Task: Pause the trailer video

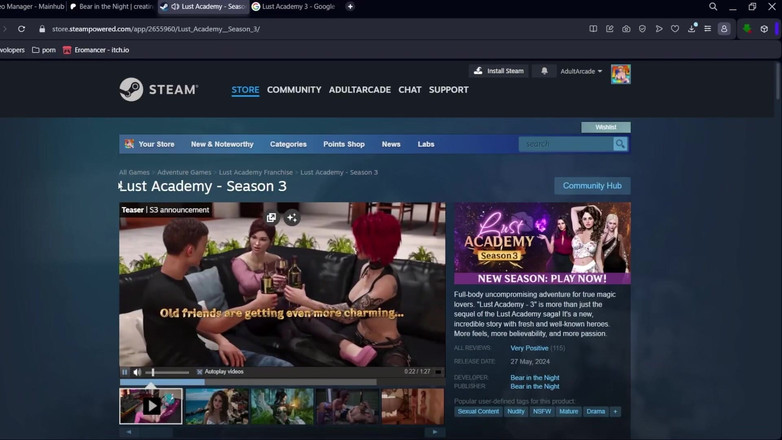Action: (125, 372)
